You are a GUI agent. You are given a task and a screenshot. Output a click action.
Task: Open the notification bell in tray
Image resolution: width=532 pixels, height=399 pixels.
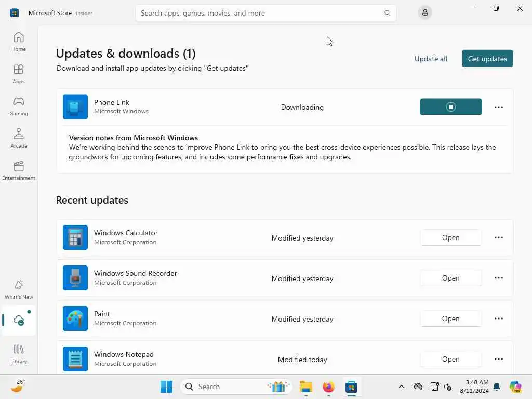497,387
